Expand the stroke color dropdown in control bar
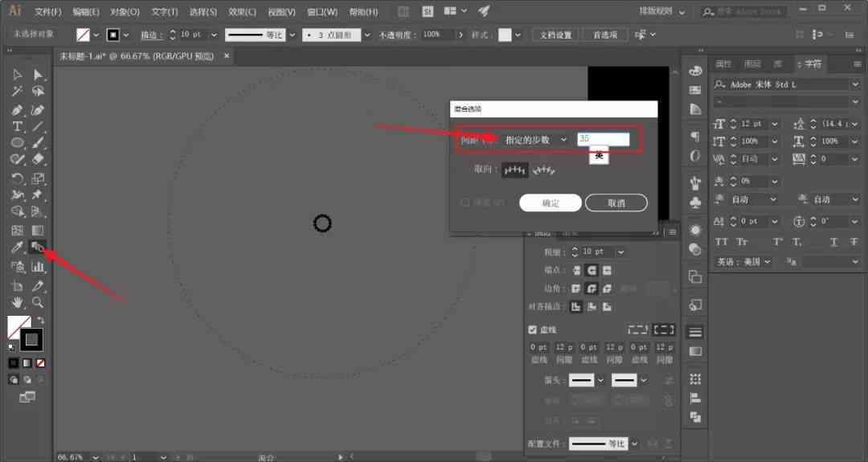 (126, 35)
